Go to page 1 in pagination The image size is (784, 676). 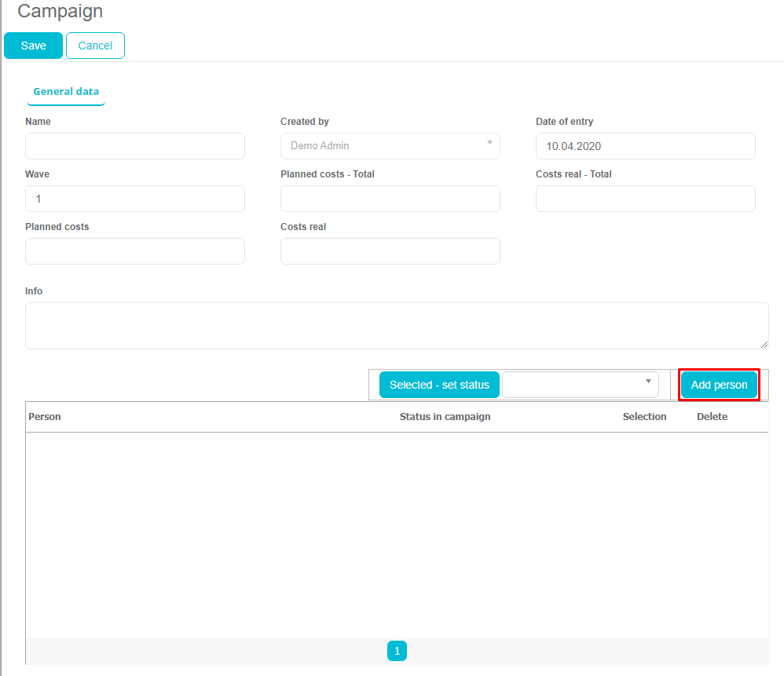[x=397, y=651]
